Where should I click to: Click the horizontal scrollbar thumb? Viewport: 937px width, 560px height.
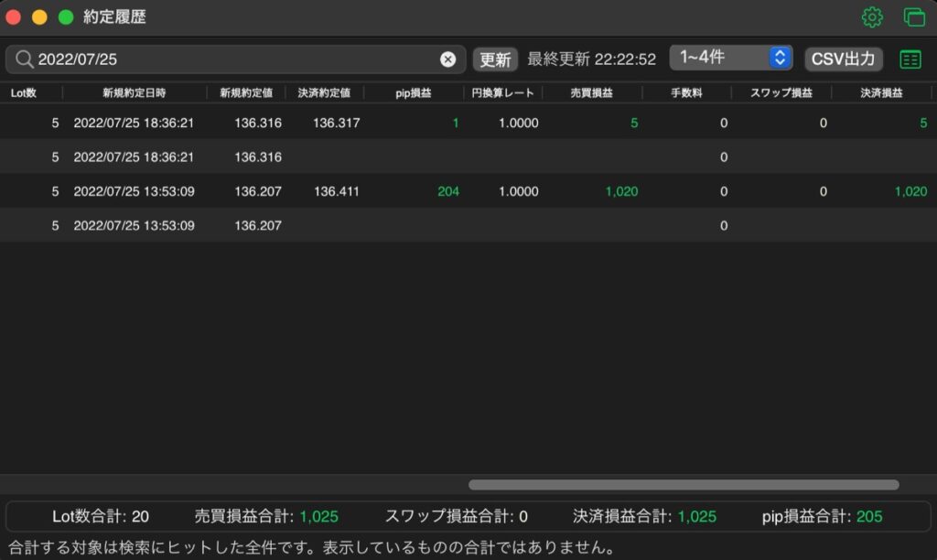tap(684, 485)
